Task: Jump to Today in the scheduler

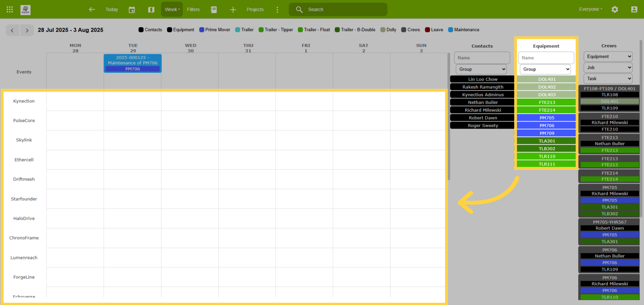Action: pyautogui.click(x=112, y=9)
